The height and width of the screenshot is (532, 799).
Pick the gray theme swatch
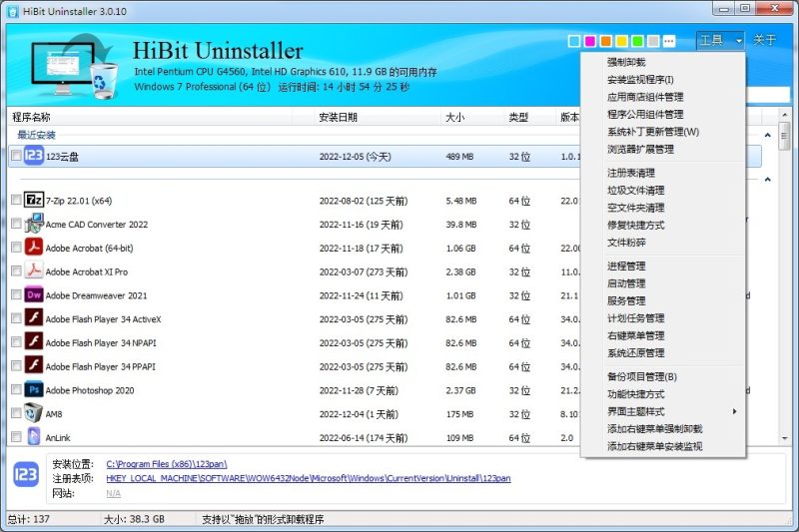pos(653,41)
